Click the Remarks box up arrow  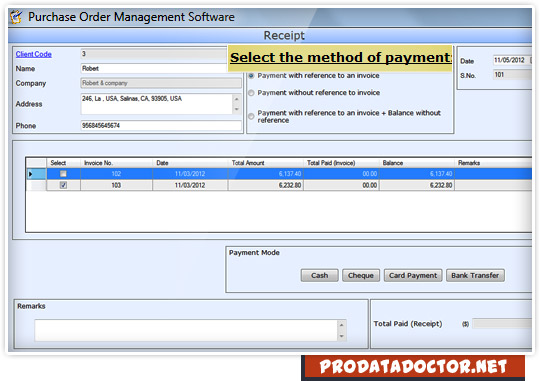click(342, 325)
